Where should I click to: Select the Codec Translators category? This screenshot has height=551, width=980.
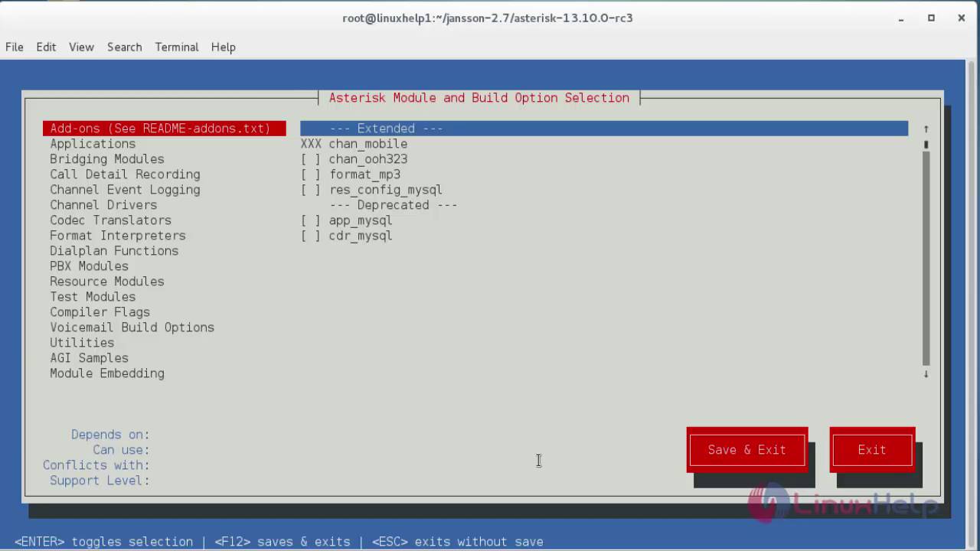111,220
